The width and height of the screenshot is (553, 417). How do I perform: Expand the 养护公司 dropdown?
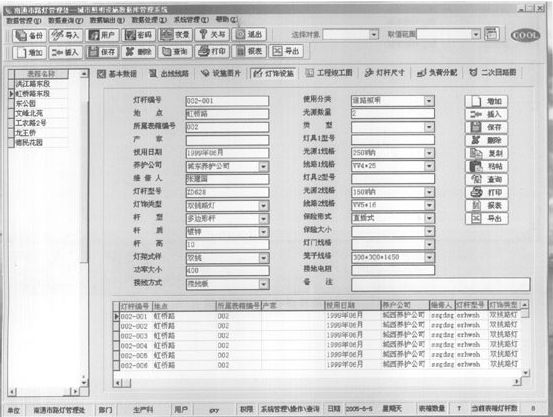[263, 167]
